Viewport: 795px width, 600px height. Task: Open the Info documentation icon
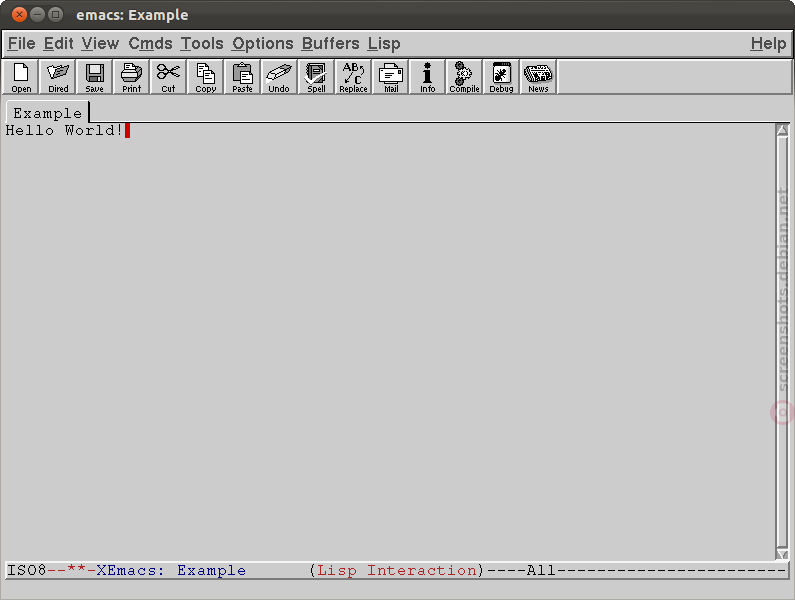[x=427, y=77]
